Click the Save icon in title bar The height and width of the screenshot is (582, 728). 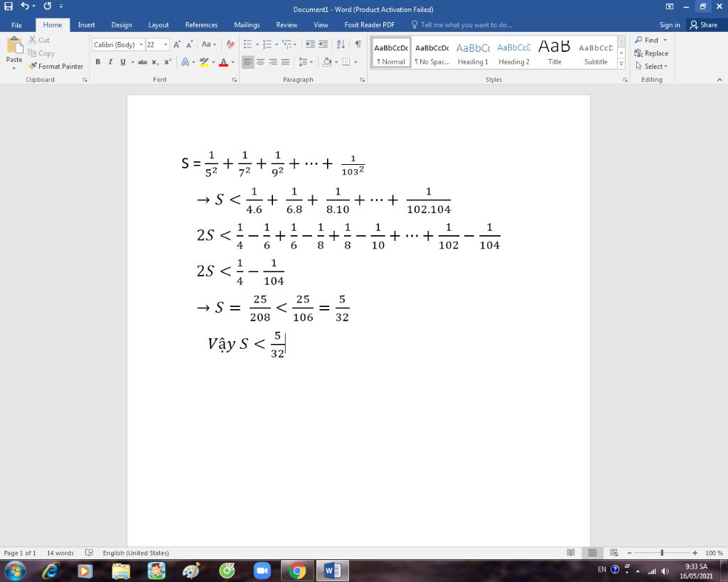pyautogui.click(x=9, y=6)
